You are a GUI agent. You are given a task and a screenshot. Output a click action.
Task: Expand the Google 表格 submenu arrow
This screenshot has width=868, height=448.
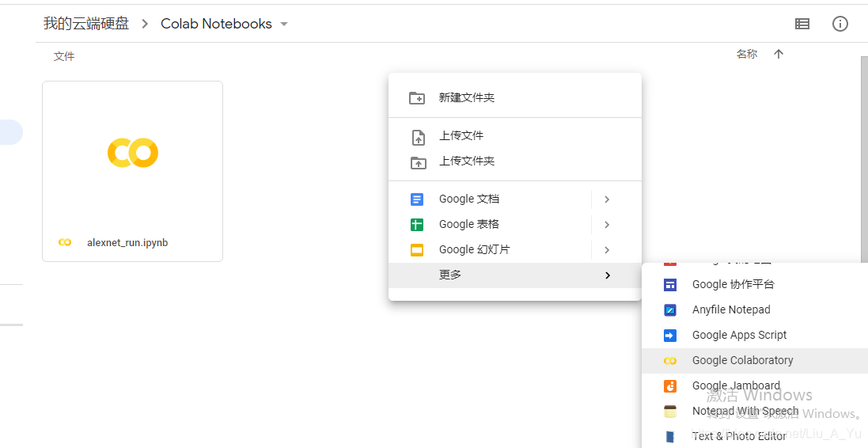[x=607, y=224]
